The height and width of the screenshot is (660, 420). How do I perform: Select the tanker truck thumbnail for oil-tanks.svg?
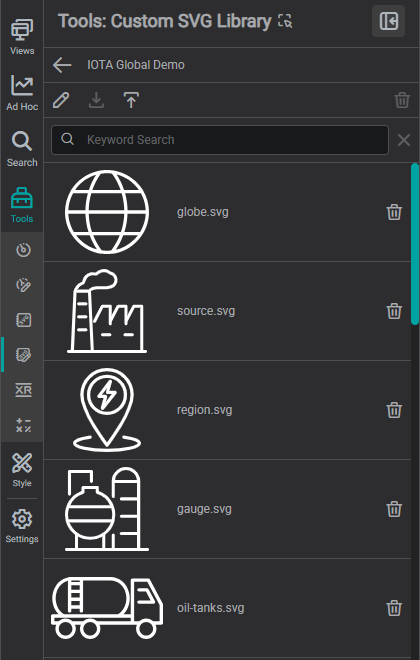click(107, 607)
